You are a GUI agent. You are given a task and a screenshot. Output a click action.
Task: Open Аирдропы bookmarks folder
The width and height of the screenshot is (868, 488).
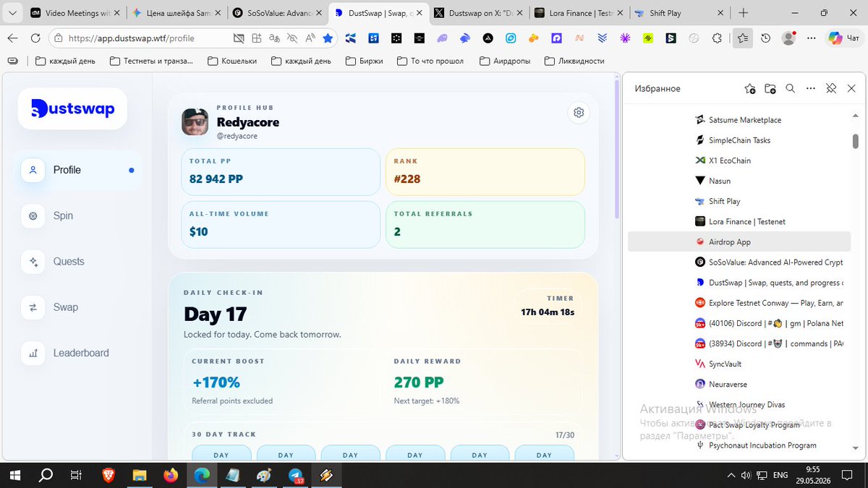pyautogui.click(x=505, y=61)
